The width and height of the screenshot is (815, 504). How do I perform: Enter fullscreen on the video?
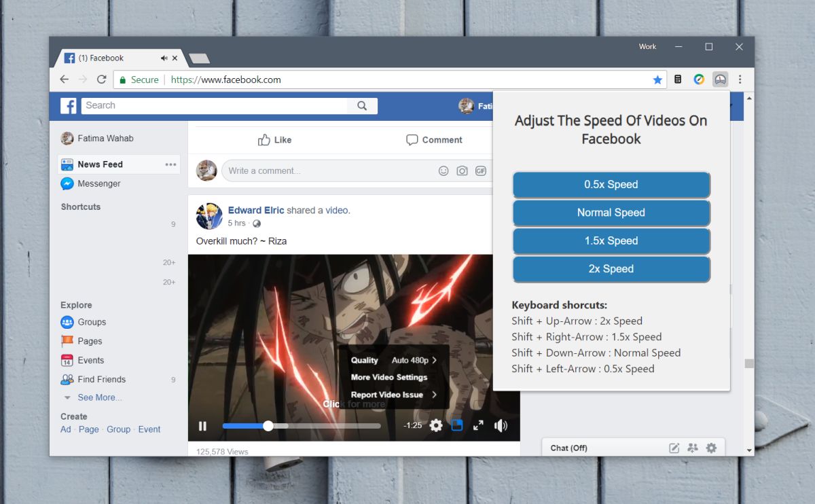pyautogui.click(x=479, y=425)
